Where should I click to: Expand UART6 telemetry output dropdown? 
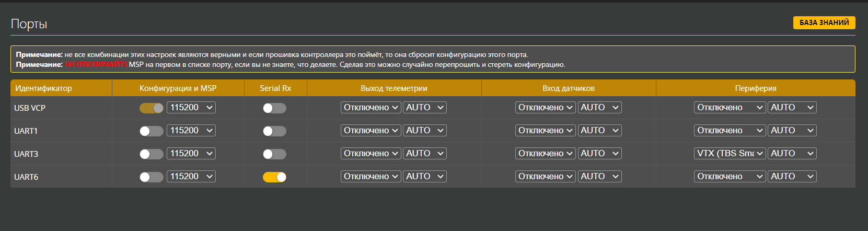[371, 177]
